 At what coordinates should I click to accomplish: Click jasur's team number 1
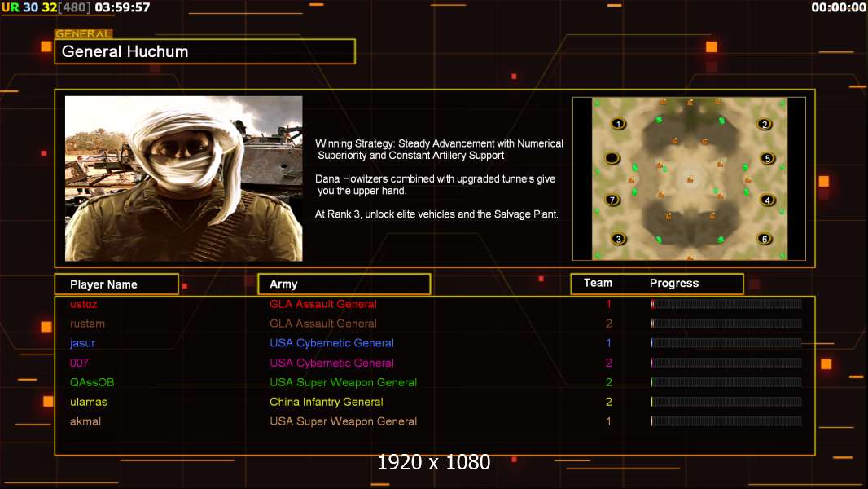pos(608,343)
